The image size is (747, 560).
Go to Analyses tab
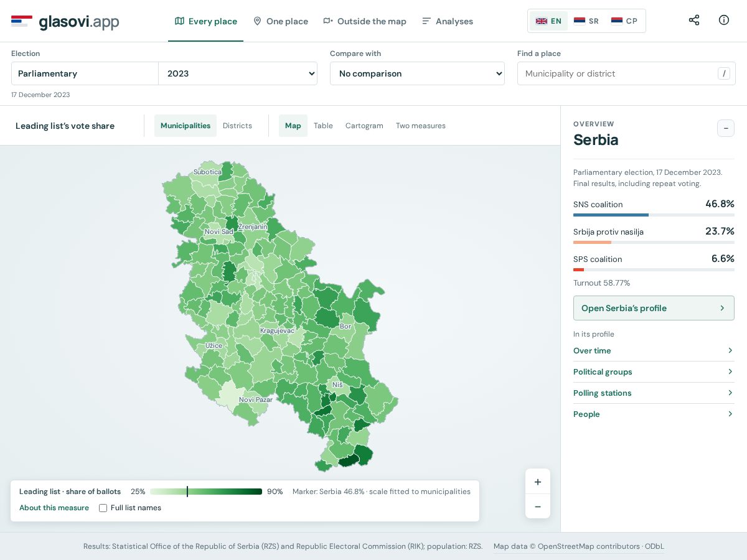tap(447, 21)
